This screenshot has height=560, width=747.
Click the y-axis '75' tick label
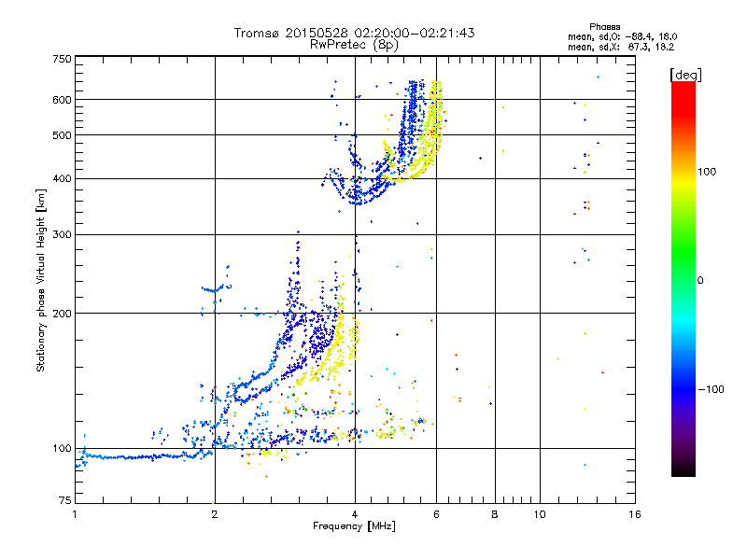tap(65, 500)
